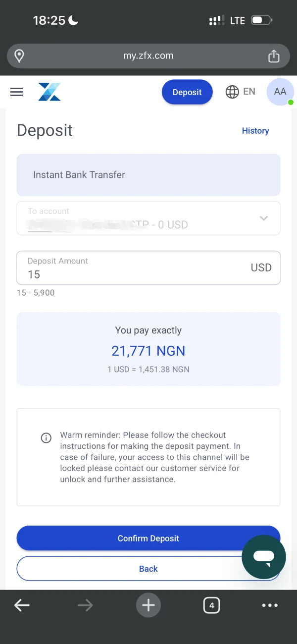
Task: Tap the warm reminder info icon
Action: 46,438
